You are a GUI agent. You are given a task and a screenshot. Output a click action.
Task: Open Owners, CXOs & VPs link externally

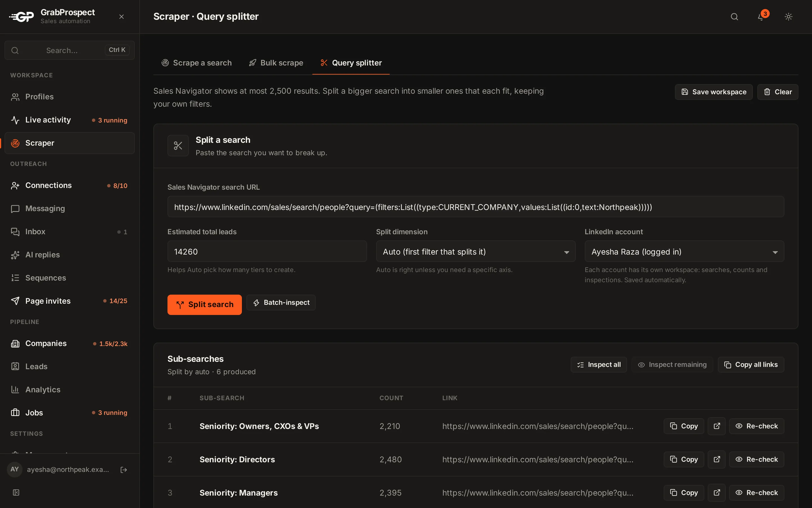[x=717, y=426]
